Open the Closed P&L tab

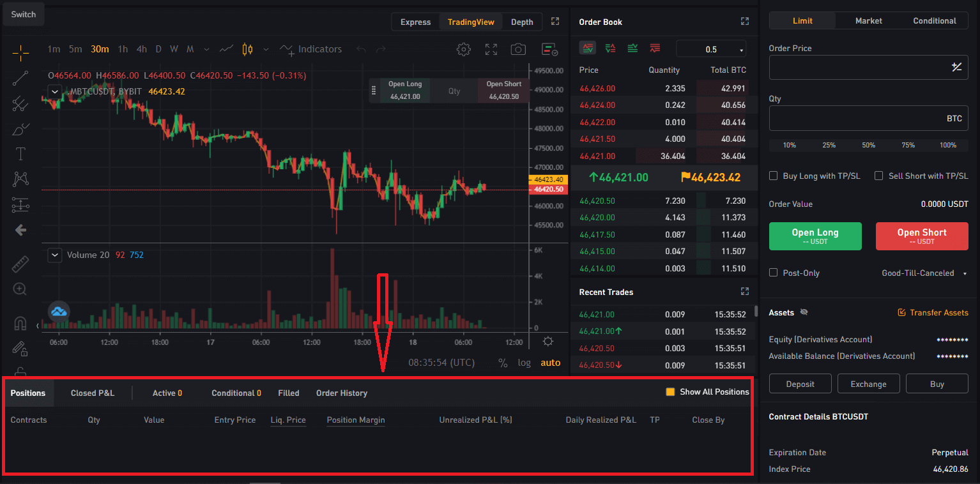(x=92, y=393)
